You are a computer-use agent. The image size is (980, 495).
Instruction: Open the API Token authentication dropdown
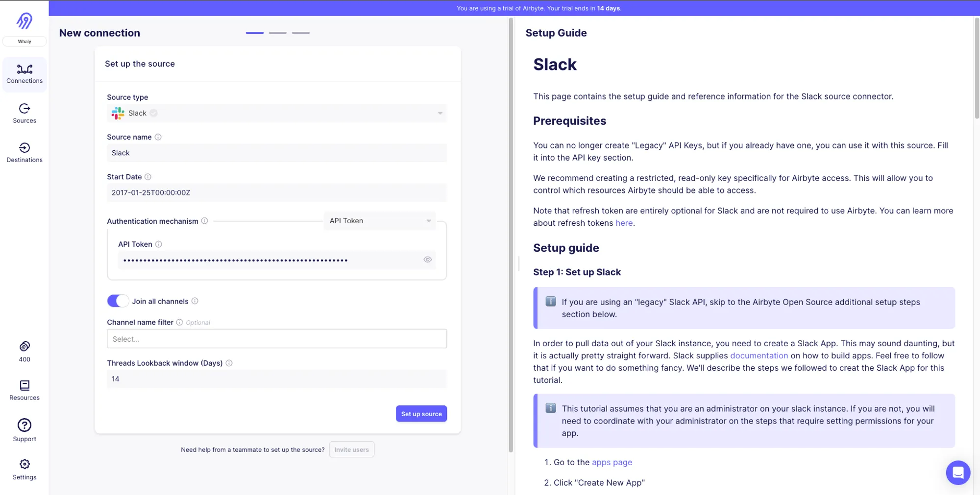pos(380,221)
